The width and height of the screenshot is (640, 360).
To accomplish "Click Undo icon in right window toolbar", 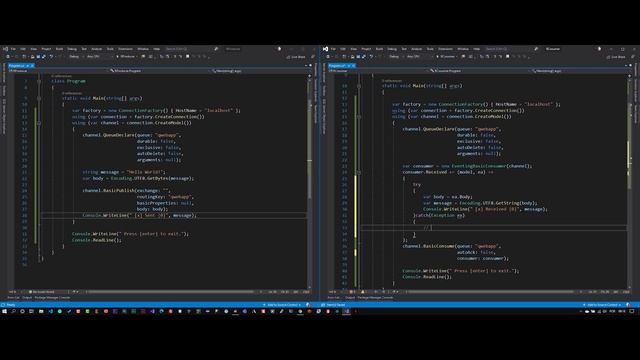I will click(371, 57).
